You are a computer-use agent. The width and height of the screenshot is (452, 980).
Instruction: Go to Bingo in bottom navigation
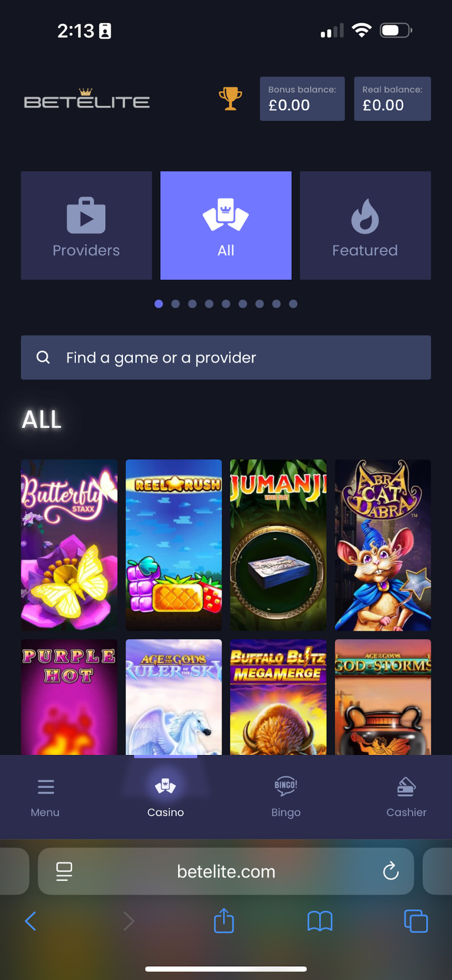click(286, 797)
